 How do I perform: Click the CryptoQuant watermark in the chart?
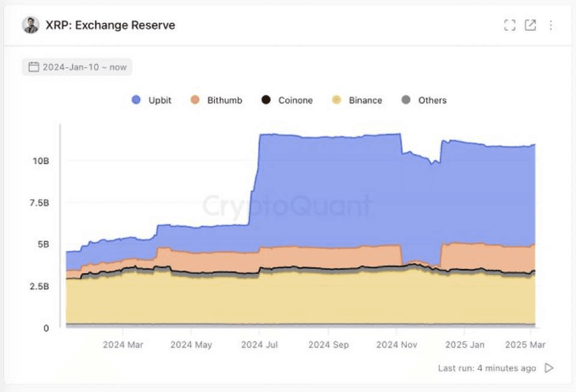tap(287, 206)
